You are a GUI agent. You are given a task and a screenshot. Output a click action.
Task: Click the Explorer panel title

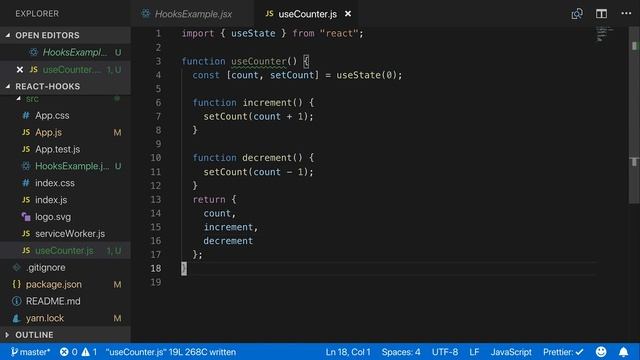pyautogui.click(x=37, y=13)
